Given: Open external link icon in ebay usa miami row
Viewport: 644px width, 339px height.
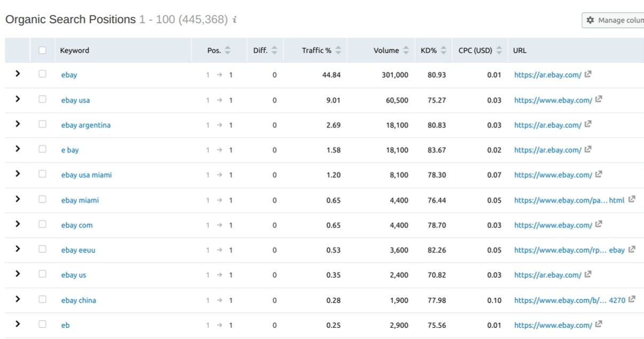Looking at the screenshot, I should tap(599, 174).
